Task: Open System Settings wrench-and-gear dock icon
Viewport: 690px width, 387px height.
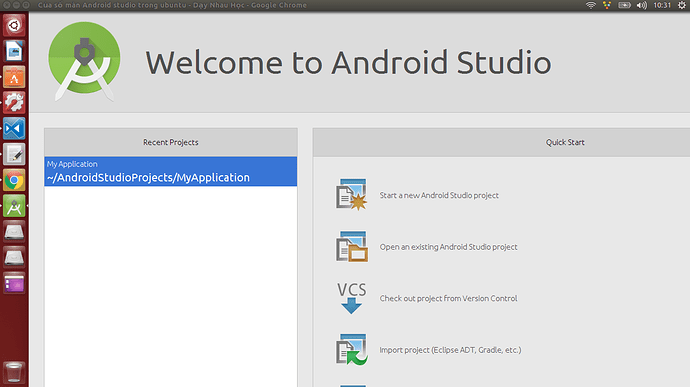Action: click(x=14, y=103)
